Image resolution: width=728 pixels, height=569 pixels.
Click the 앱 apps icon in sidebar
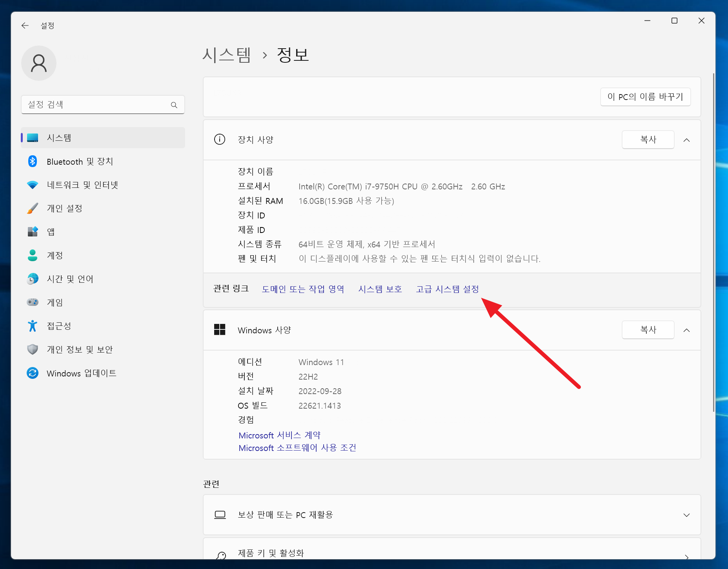[33, 232]
